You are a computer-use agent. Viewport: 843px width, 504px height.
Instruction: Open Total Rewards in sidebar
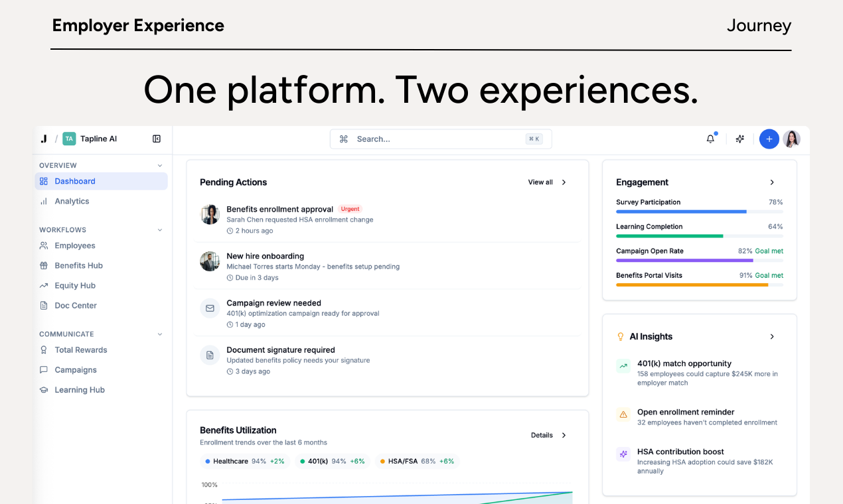101,349
